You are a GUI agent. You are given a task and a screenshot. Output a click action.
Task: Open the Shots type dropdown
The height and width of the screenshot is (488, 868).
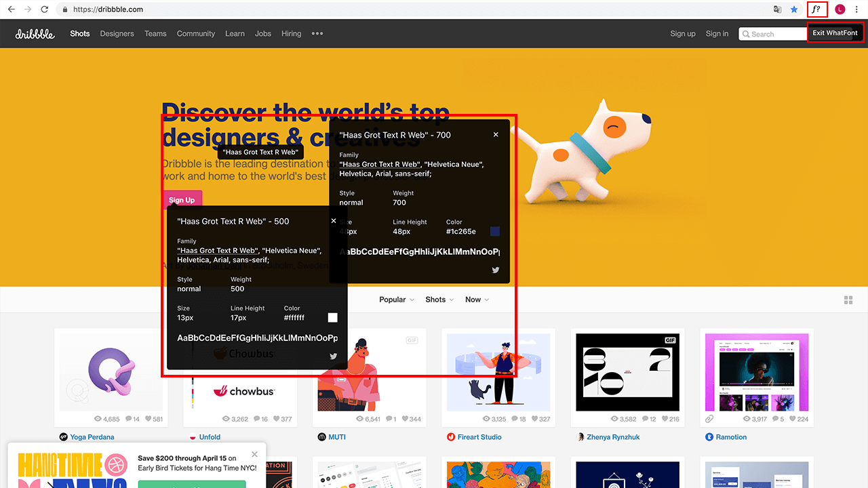439,300
